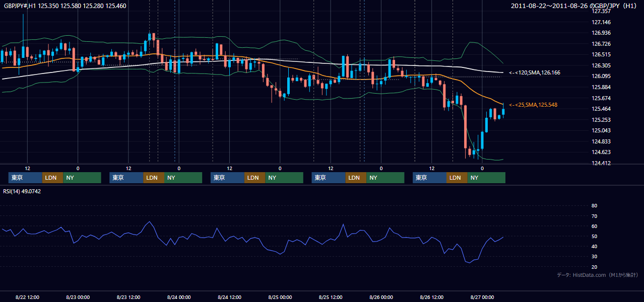Viewport: 644px width, 302px height.
Task: Pick the 124.412 price axis label
Action: [x=601, y=163]
